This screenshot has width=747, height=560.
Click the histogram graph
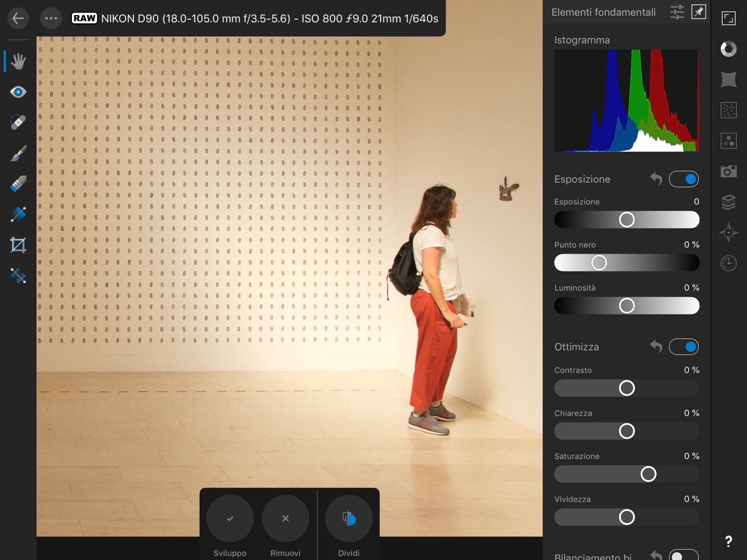click(627, 100)
